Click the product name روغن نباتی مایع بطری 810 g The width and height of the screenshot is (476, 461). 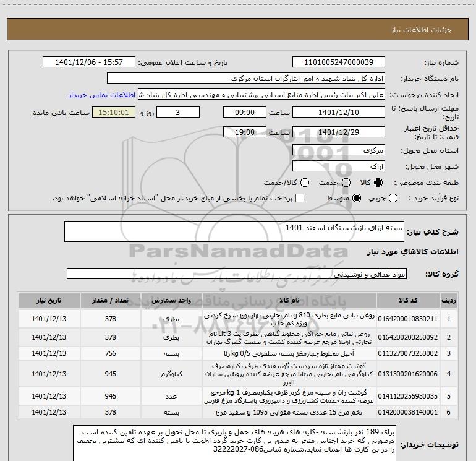[x=289, y=319]
